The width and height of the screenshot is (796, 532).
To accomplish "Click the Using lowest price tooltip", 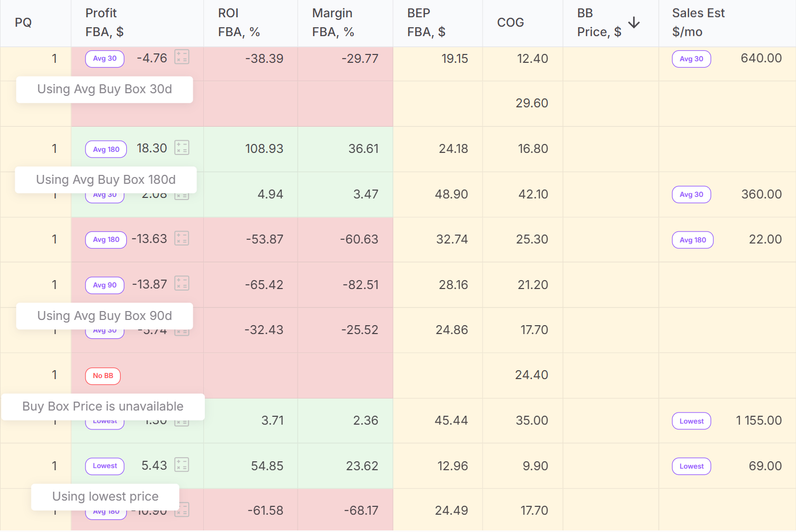I will pyautogui.click(x=105, y=496).
